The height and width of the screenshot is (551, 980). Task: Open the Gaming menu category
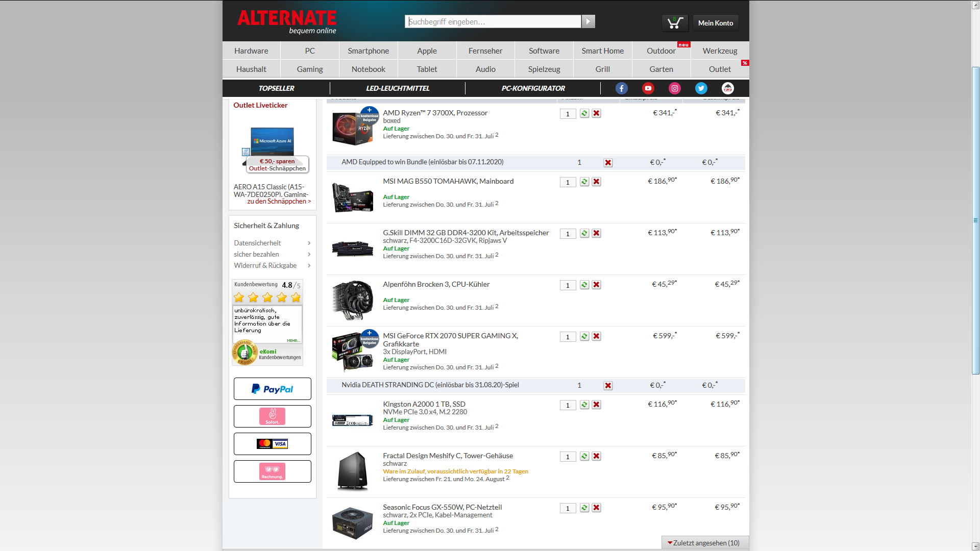tap(310, 69)
